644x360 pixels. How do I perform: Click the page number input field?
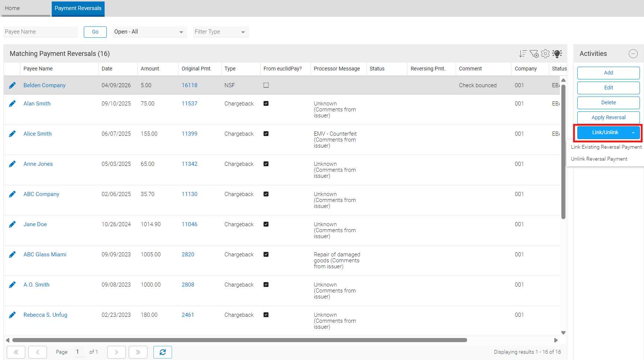click(80, 352)
